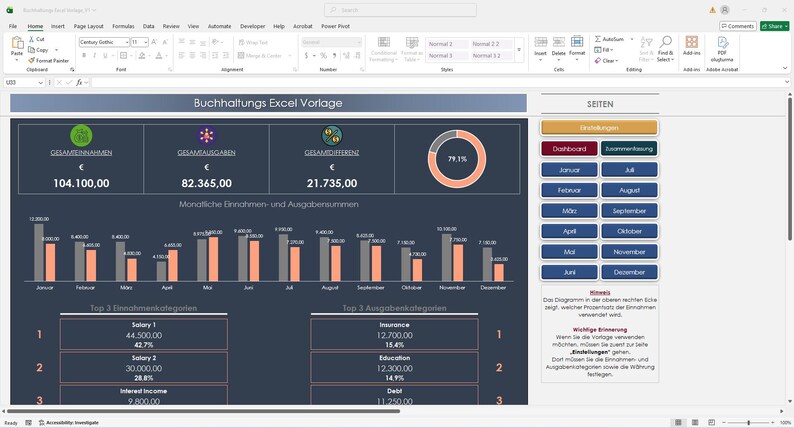This screenshot has height=428, width=794.
Task: Open the Century Gothic font dropdown
Action: (127, 43)
